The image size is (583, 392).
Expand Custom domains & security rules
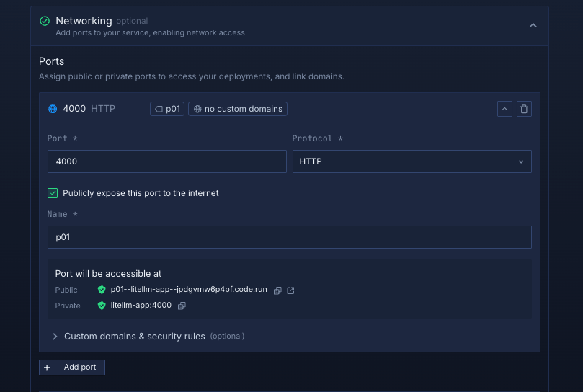point(55,337)
